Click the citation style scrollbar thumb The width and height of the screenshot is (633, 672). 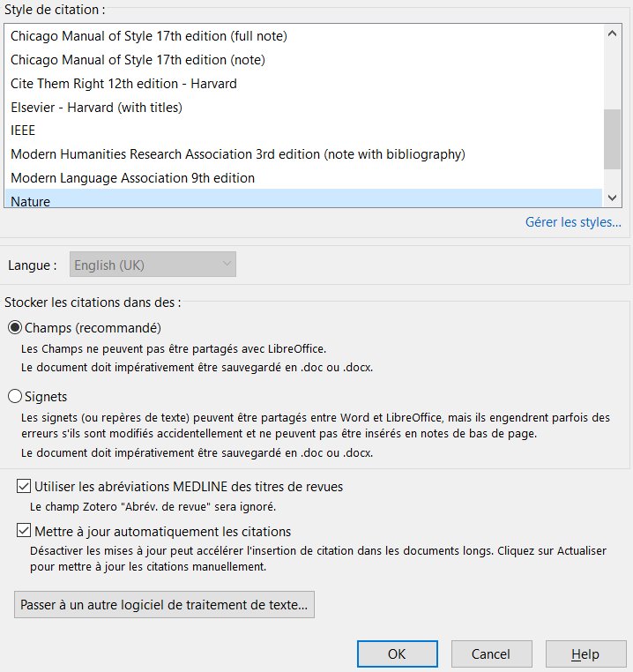613,139
